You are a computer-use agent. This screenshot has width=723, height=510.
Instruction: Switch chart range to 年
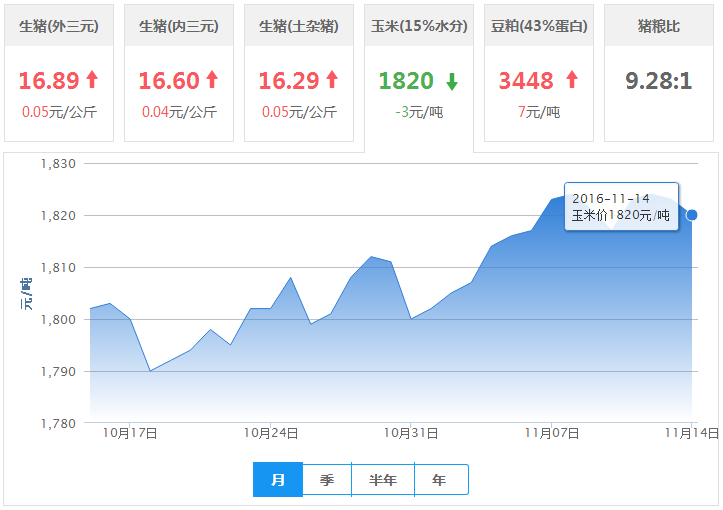[441, 480]
